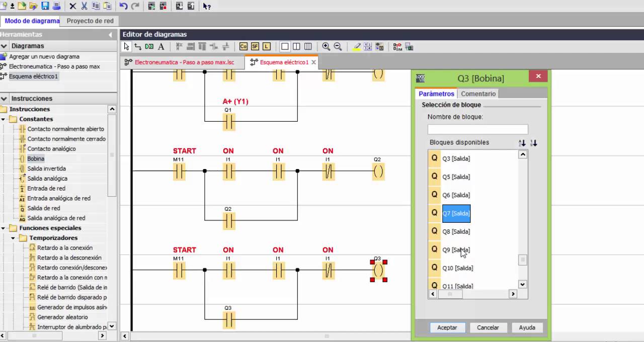Select the highlighter pen toolbar icon
Viewport: 644px width, 342px height.
357,46
